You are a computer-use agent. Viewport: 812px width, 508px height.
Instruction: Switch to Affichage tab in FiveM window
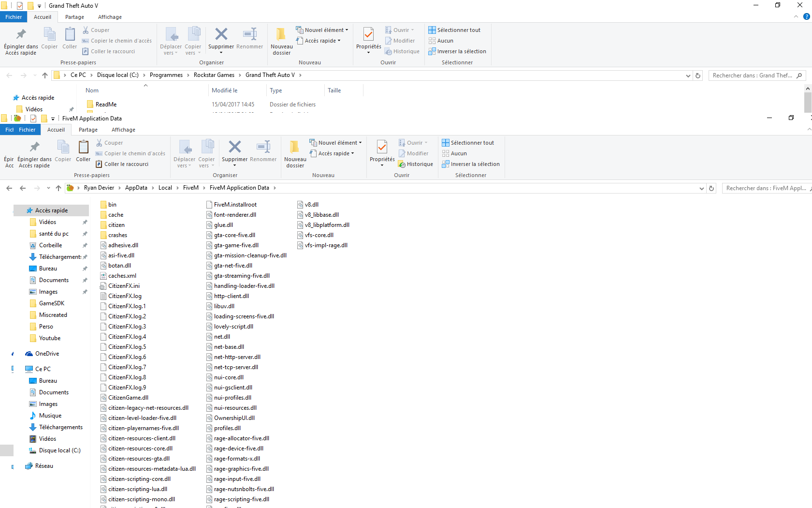click(x=123, y=130)
